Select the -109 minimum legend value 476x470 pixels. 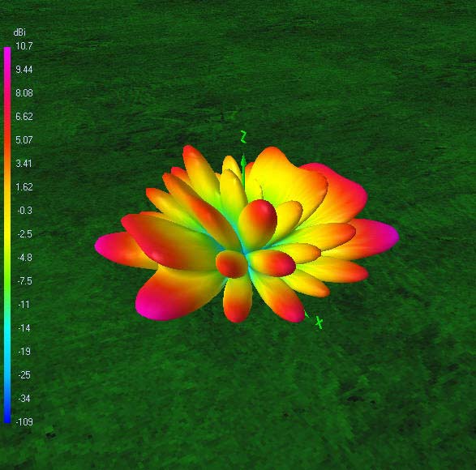point(24,421)
